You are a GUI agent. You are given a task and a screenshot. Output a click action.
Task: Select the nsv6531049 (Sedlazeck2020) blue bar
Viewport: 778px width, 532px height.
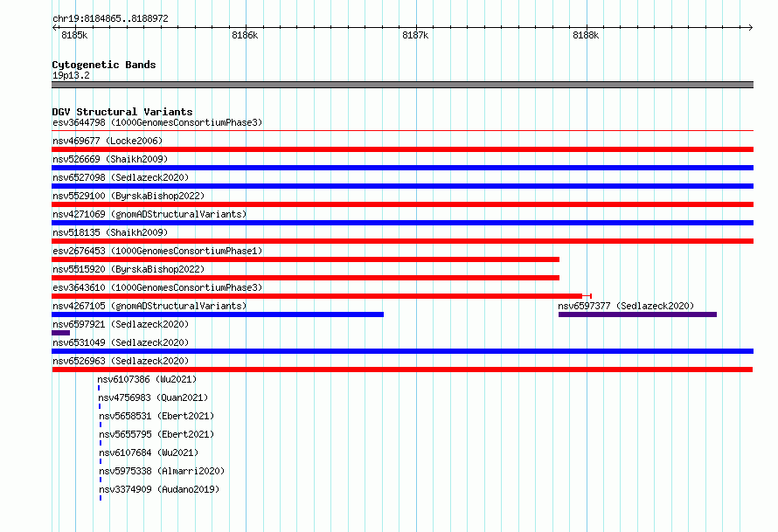[x=402, y=351]
